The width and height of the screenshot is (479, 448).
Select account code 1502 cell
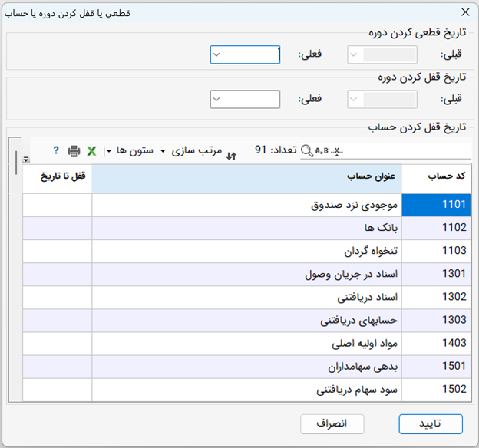tap(436, 390)
